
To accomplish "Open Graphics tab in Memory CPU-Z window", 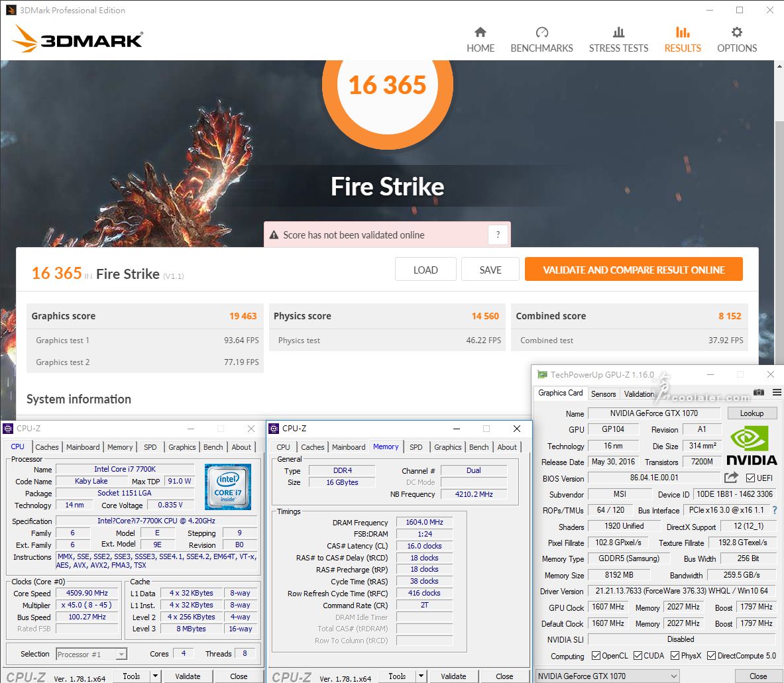I will 447,447.
